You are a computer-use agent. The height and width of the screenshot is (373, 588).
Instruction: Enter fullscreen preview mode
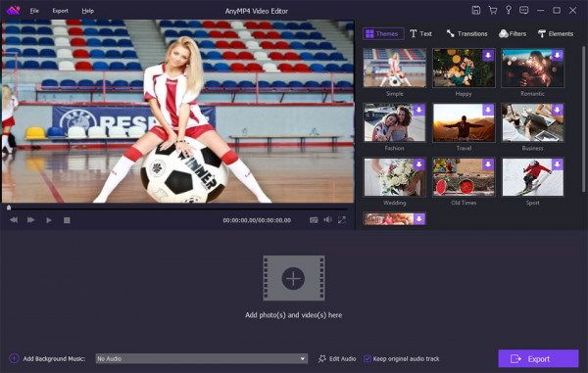[x=342, y=220]
